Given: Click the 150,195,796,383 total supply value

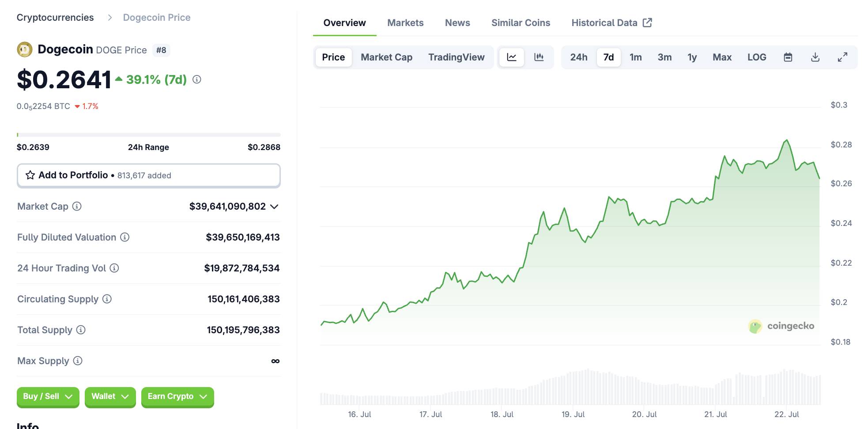Looking at the screenshot, I should 243,330.
